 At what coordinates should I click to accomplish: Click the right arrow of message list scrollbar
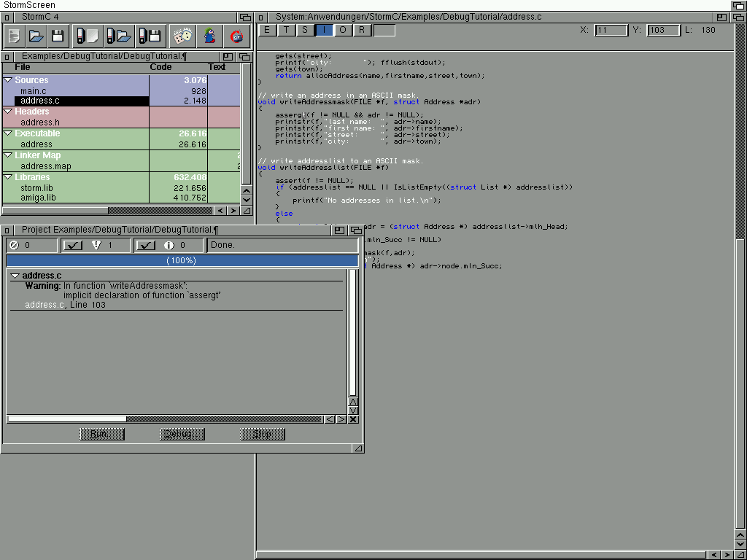[x=341, y=419]
